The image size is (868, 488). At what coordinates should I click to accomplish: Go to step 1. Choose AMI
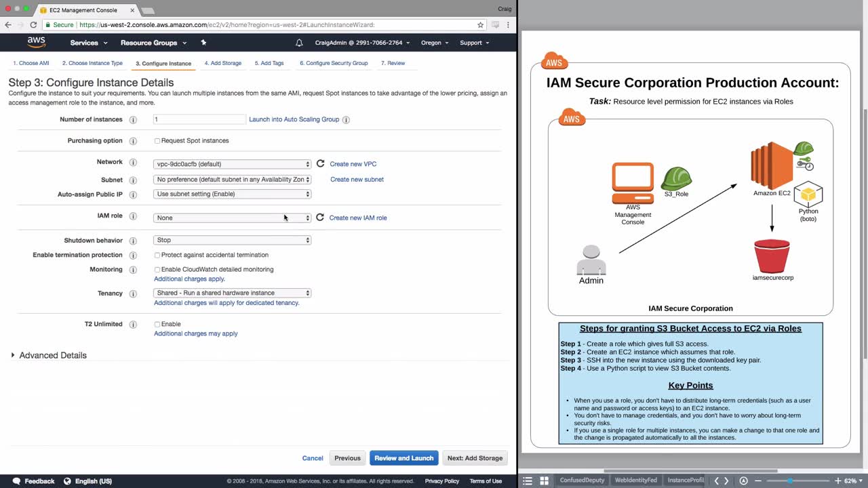[x=31, y=63]
